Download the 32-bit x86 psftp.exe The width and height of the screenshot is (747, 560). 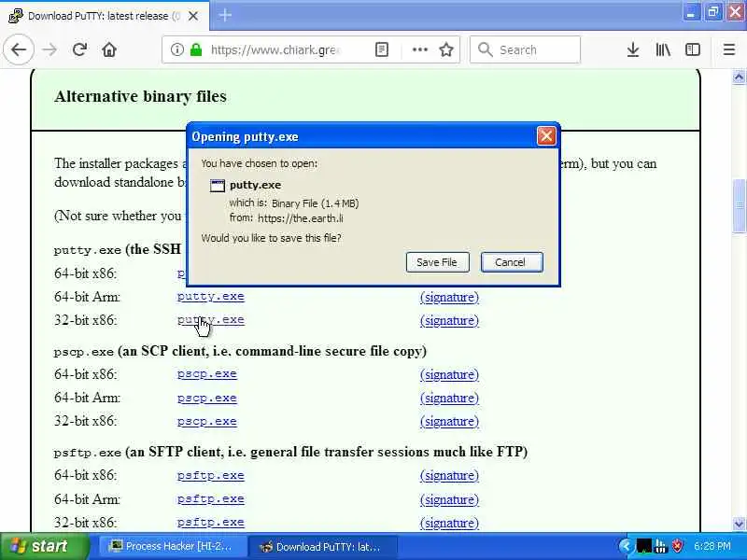coord(211,522)
